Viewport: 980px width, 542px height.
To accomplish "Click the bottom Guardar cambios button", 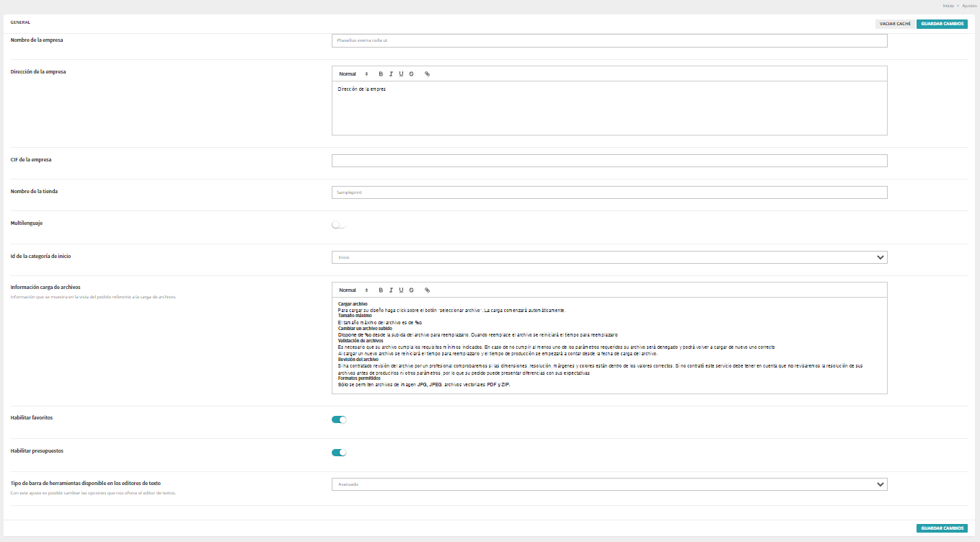I will [942, 528].
